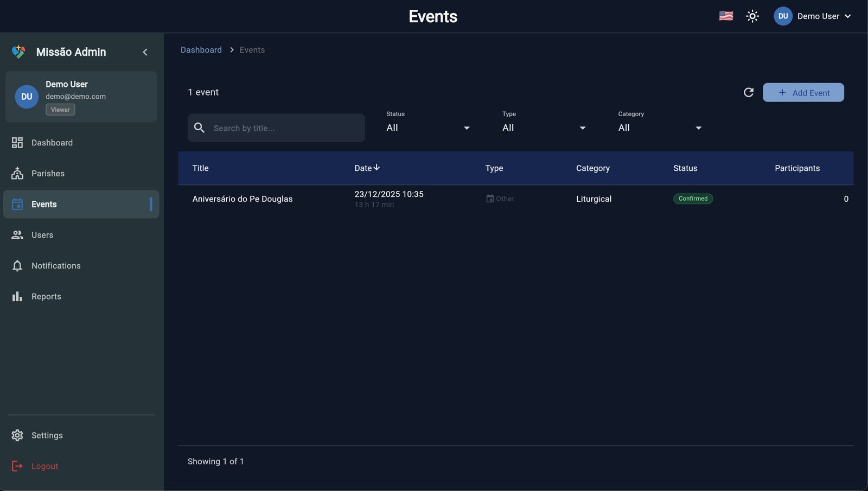Click the Settings gear icon
This screenshot has width=868, height=491.
pos(17,435)
